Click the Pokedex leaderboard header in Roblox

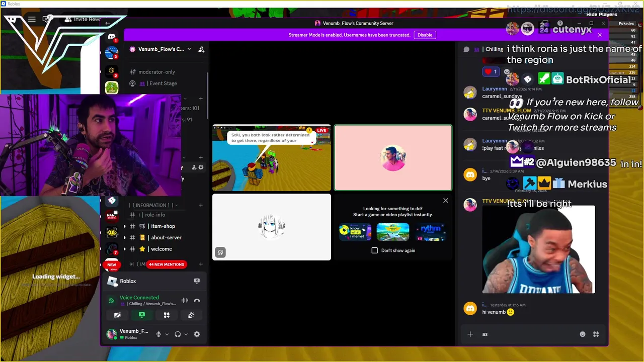(626, 23)
